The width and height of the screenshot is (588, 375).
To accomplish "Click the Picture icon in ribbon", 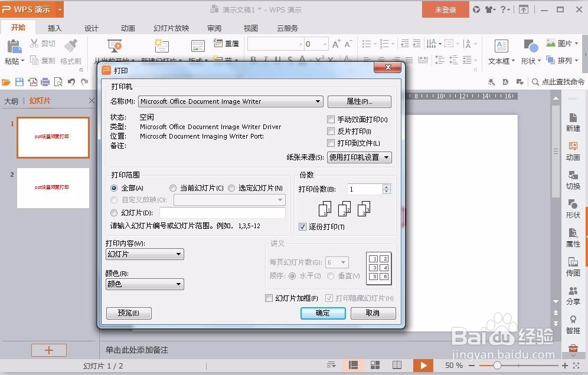I will (x=550, y=43).
